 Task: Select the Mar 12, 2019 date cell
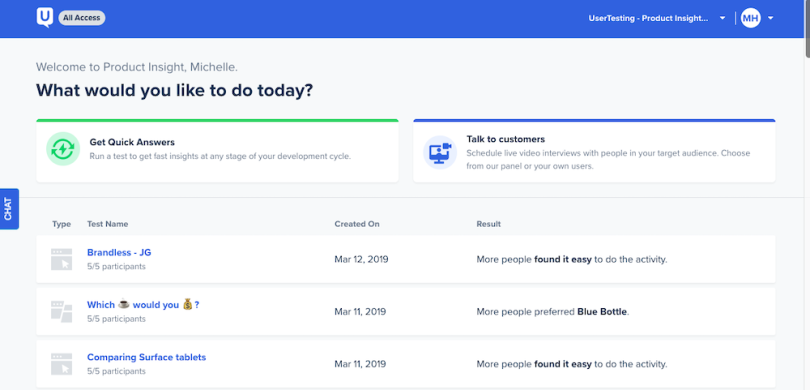(361, 259)
